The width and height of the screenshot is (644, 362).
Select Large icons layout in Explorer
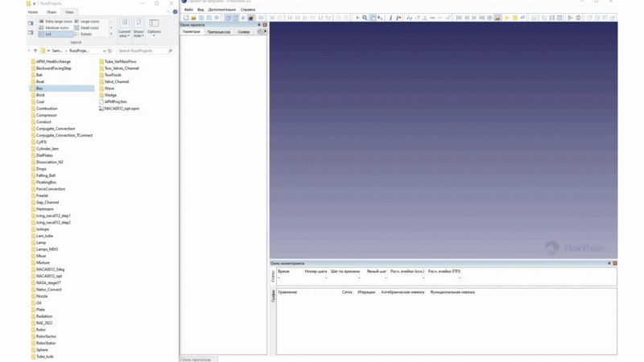tap(87, 22)
